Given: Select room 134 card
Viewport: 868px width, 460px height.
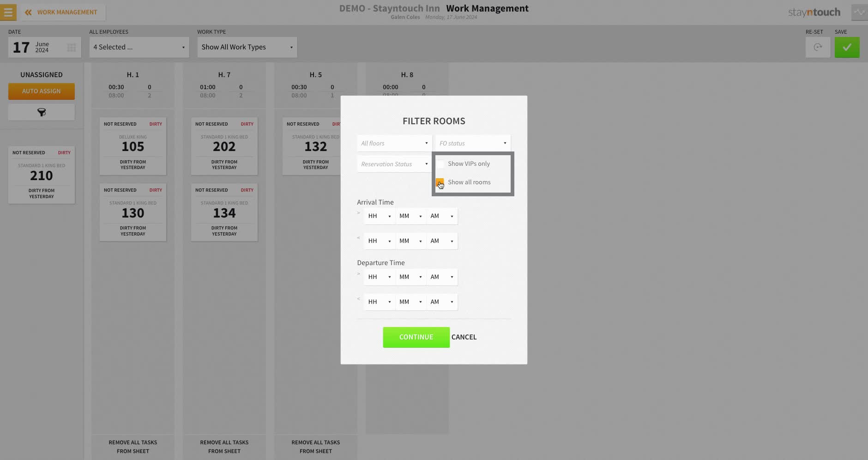Looking at the screenshot, I should [224, 212].
